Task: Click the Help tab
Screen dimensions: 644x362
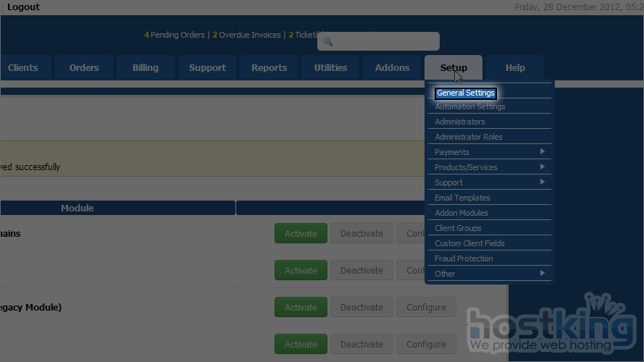Action: pos(515,67)
